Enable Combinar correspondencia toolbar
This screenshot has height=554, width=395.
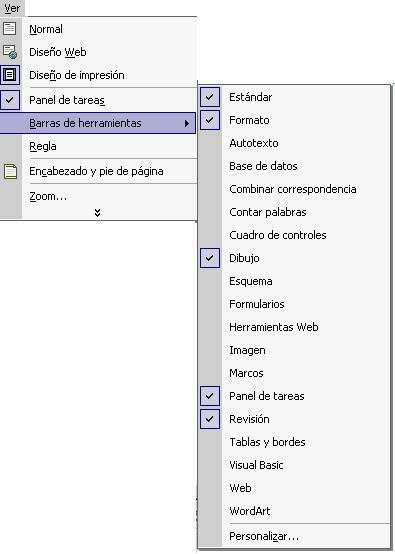point(294,189)
